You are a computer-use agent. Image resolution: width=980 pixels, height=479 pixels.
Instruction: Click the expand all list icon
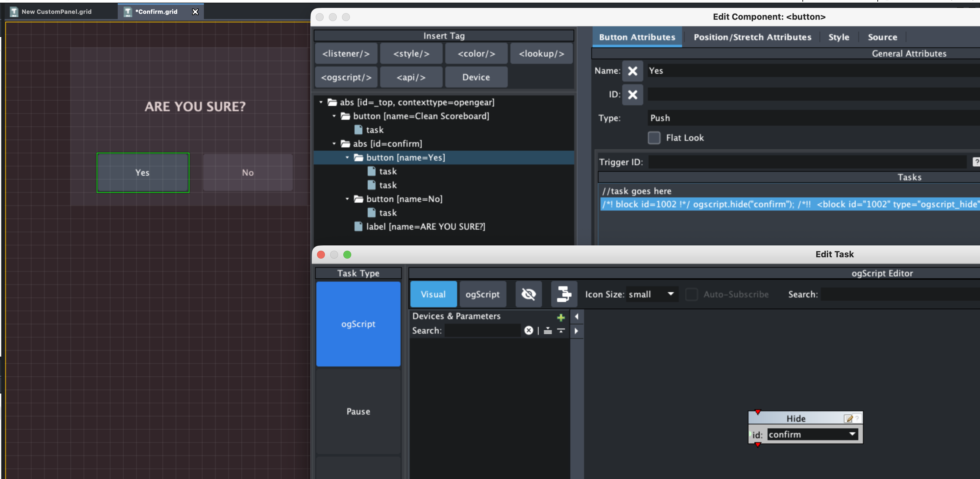pyautogui.click(x=548, y=330)
